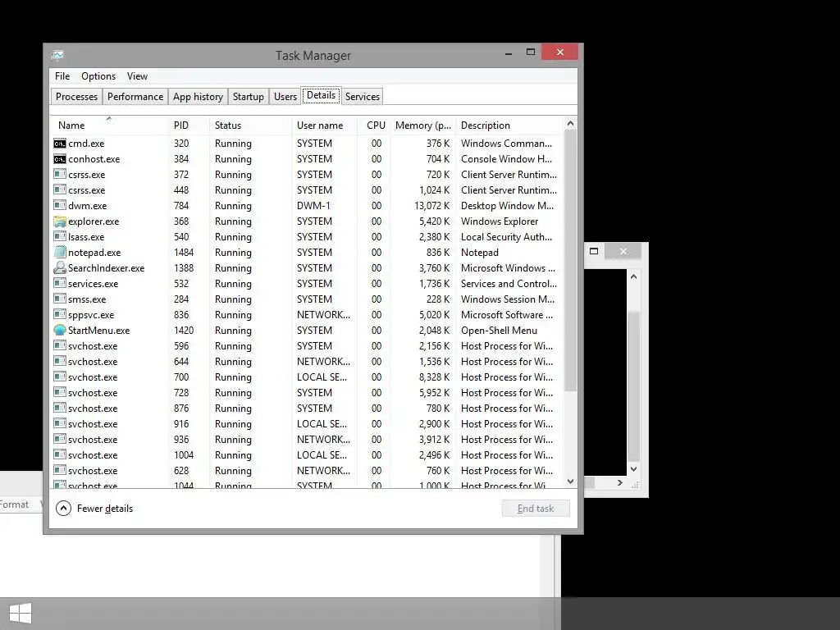This screenshot has height=630, width=840.
Task: Click icon of csrss.exe with PID 372
Action: (x=59, y=175)
